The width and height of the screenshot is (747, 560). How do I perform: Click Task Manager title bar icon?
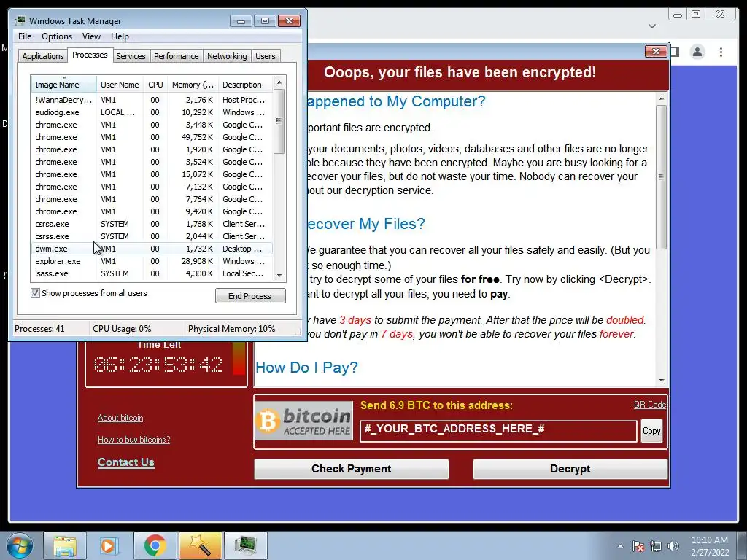[20, 20]
